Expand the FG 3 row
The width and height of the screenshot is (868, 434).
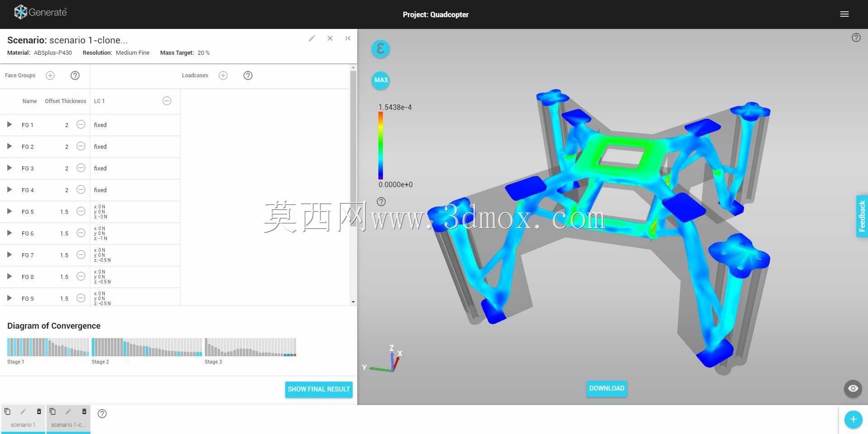9,168
